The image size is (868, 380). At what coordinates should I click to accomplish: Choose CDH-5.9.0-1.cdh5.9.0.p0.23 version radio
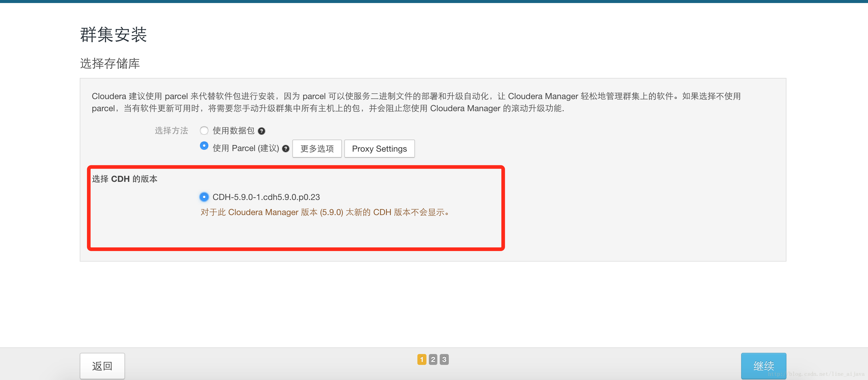click(204, 197)
